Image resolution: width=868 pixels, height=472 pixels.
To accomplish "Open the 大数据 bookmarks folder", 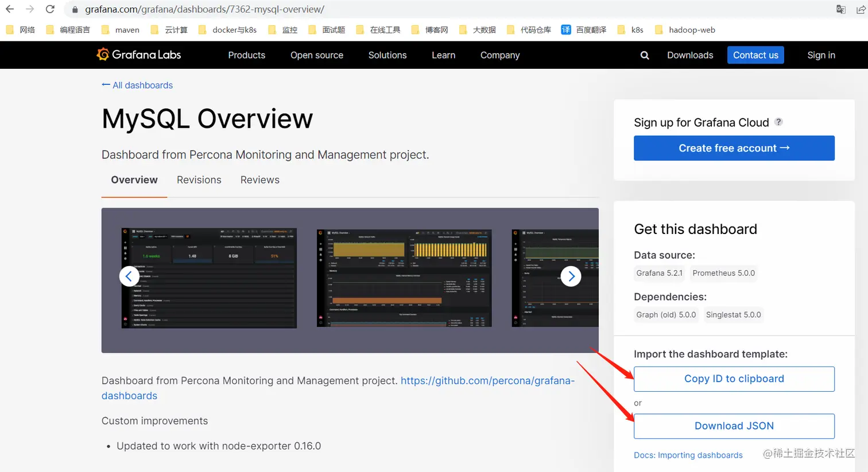I will click(x=478, y=30).
